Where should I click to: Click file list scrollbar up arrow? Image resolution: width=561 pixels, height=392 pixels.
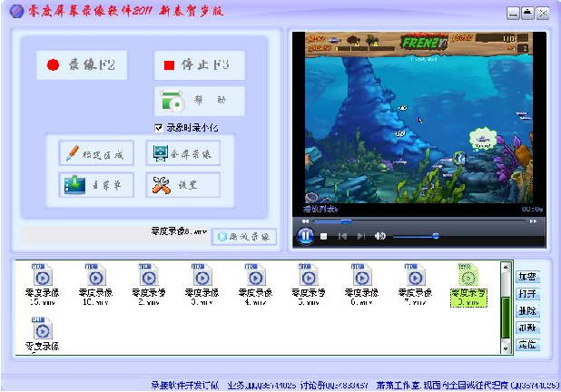(506, 267)
